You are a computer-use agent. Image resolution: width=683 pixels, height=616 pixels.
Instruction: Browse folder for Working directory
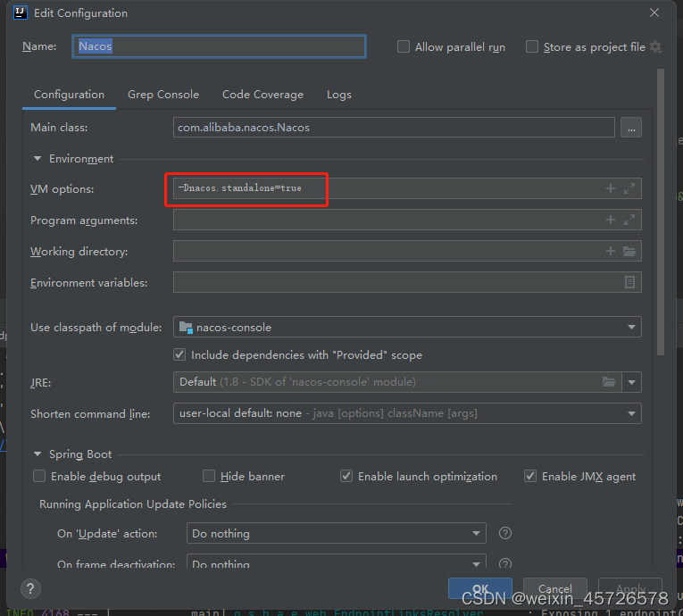coord(629,251)
